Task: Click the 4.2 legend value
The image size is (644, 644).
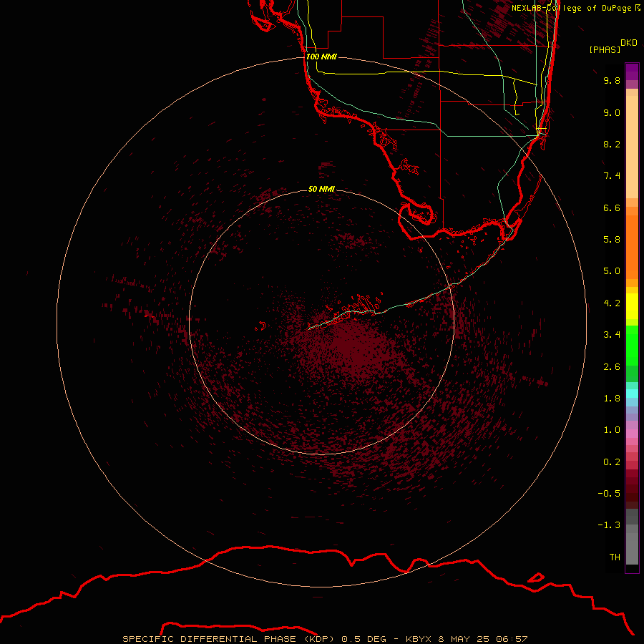Action: pos(612,303)
